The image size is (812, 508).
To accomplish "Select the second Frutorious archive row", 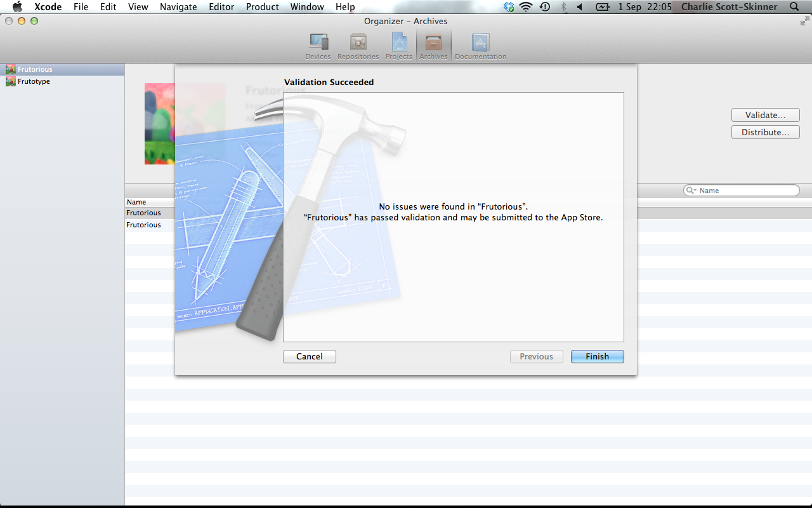I will [144, 225].
